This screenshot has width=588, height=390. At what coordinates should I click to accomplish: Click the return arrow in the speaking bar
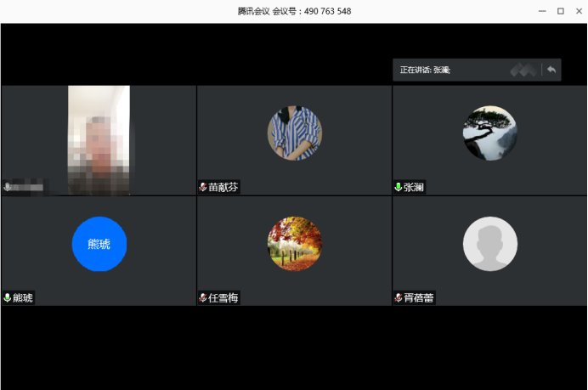551,70
